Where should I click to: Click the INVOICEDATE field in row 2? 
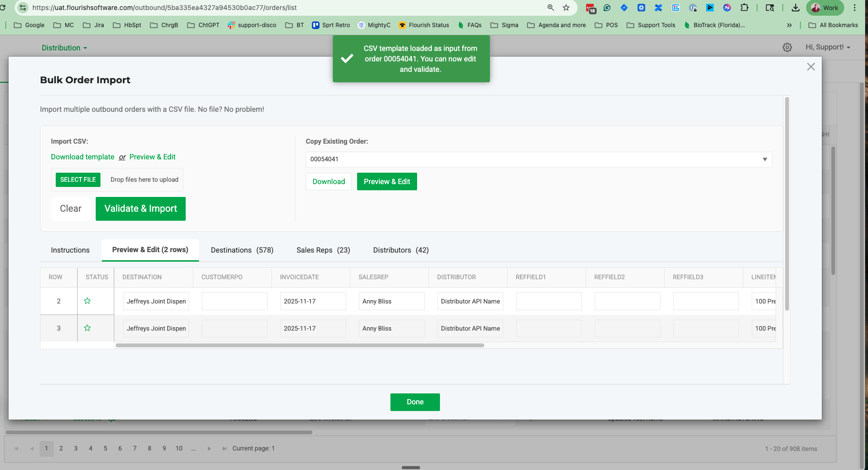313,301
